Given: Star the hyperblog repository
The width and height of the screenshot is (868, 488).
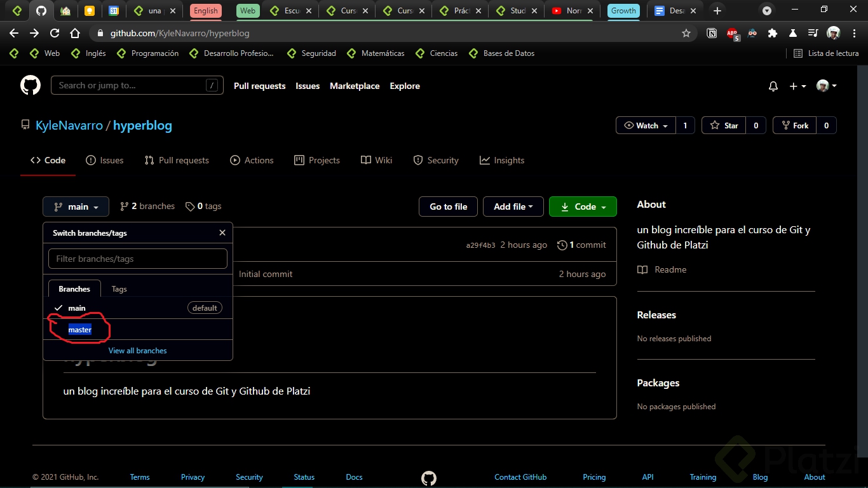Looking at the screenshot, I should tap(724, 125).
